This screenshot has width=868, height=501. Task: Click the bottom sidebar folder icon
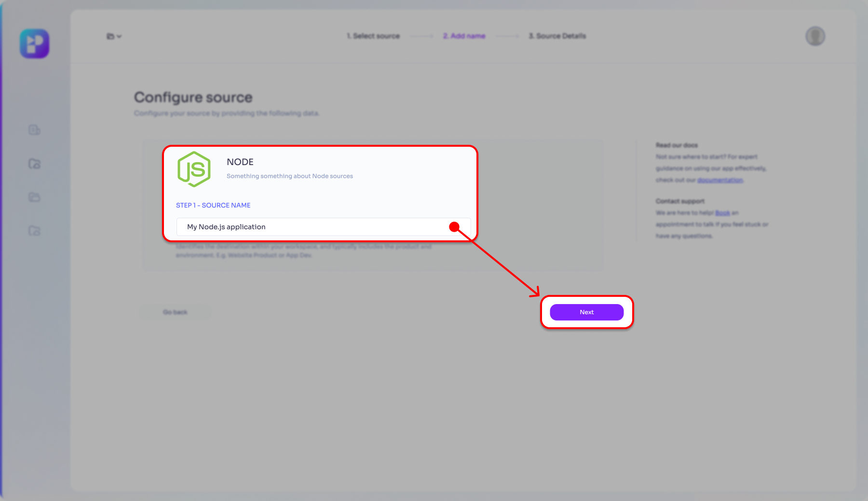click(x=34, y=231)
